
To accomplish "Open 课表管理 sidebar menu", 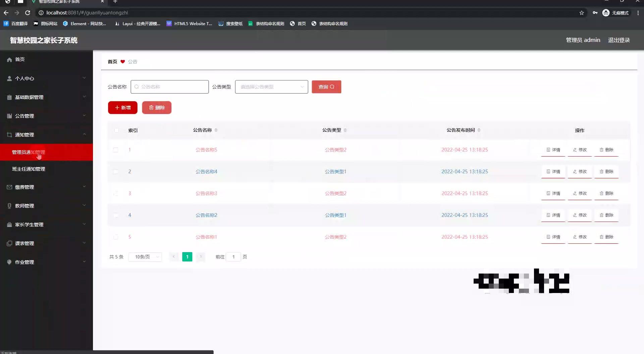I will (x=46, y=243).
